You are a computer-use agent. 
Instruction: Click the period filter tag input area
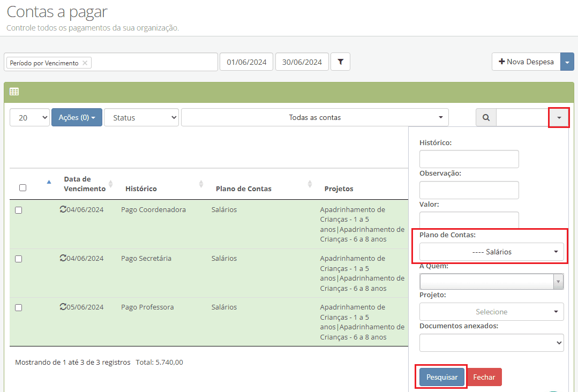click(111, 62)
